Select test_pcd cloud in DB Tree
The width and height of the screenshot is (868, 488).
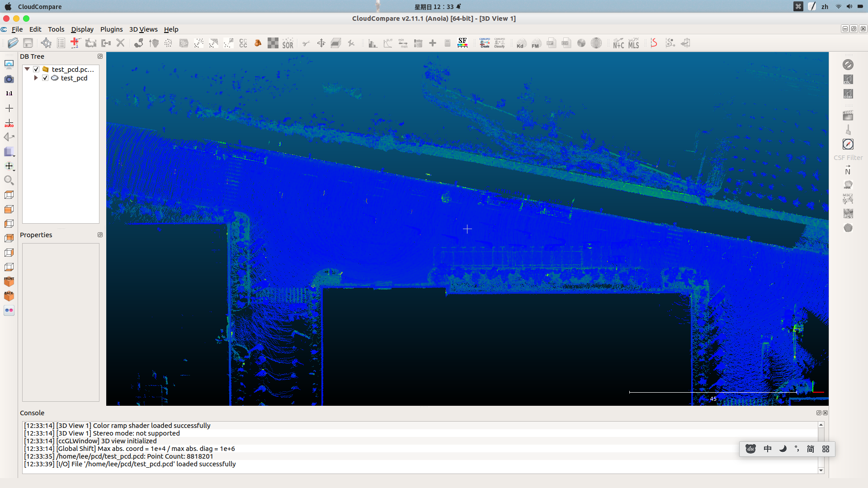pos(74,78)
